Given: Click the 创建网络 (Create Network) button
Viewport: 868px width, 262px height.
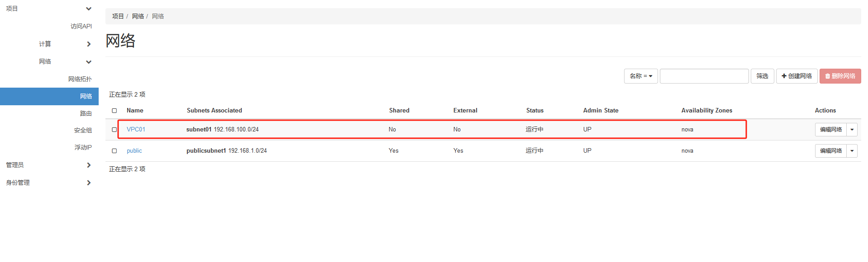Looking at the screenshot, I should click(796, 76).
